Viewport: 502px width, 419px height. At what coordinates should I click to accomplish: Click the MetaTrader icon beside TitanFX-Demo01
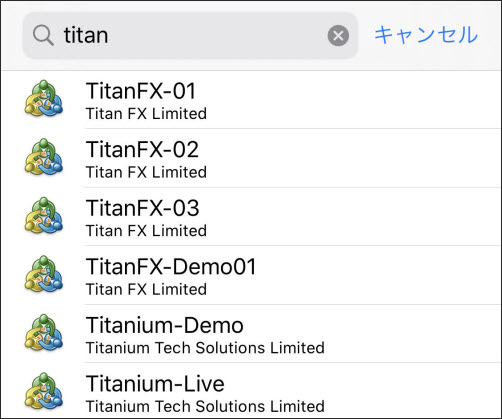tap(44, 275)
